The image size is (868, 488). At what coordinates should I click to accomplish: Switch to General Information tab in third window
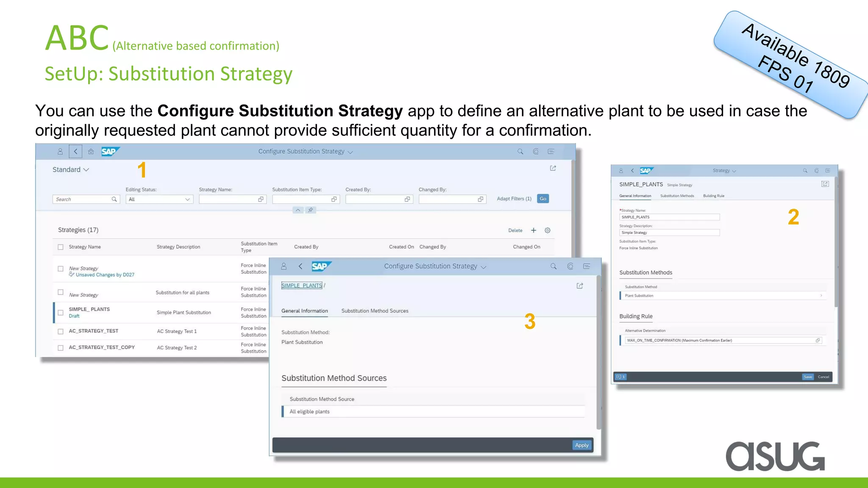click(305, 311)
